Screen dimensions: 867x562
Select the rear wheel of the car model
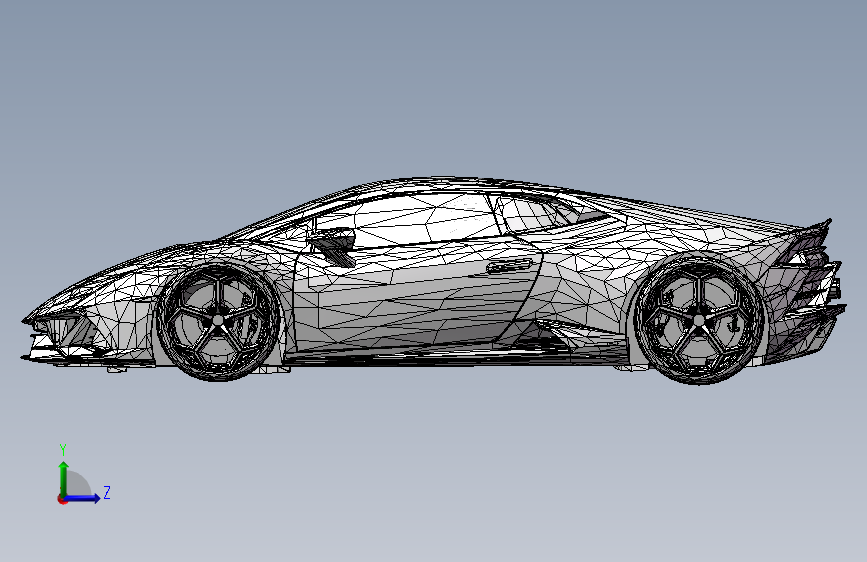click(698, 319)
